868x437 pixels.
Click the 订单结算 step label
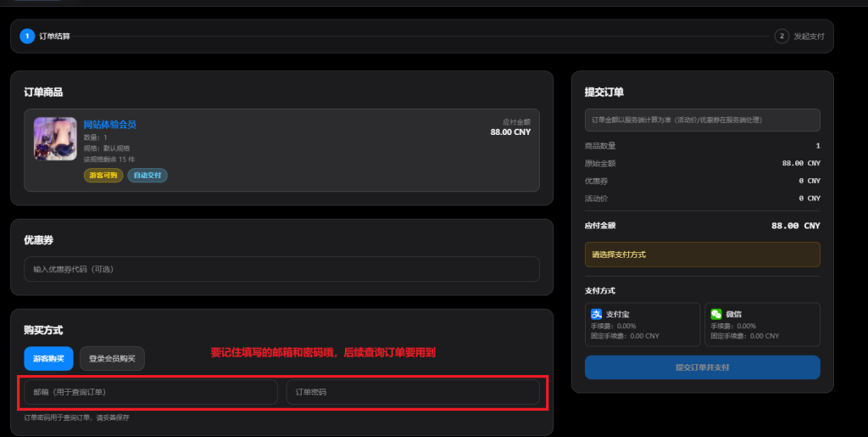click(55, 36)
